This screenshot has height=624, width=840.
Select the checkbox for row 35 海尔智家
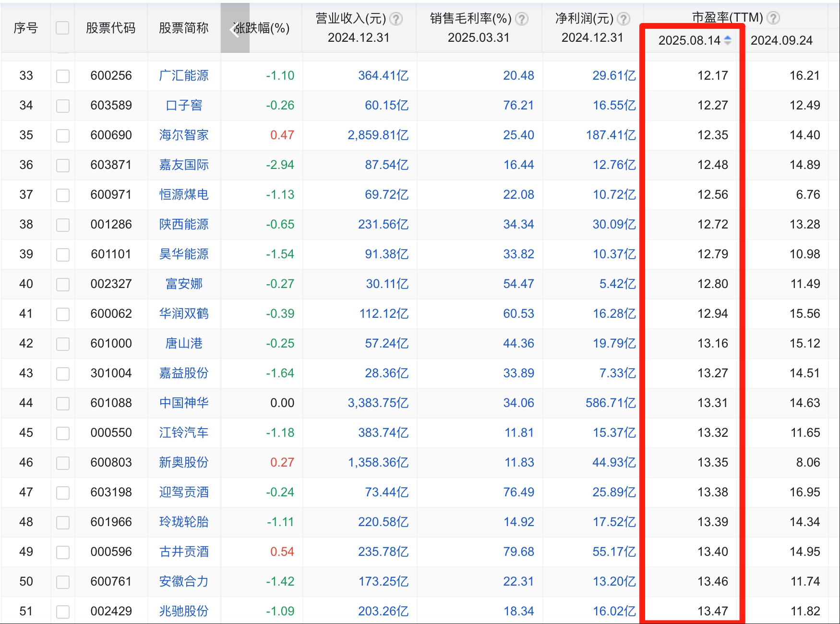tap(63, 136)
